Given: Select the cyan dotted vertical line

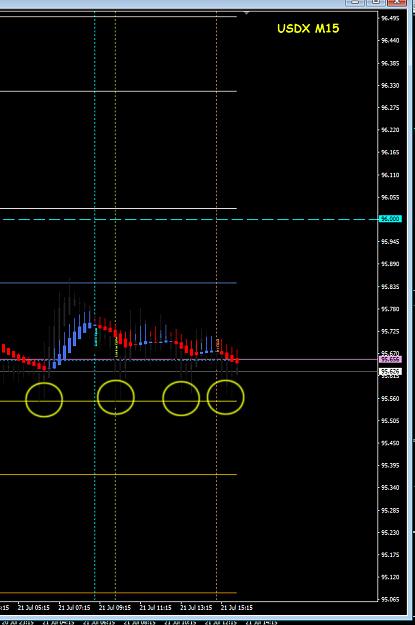Looking at the screenshot, I should pyautogui.click(x=95, y=305).
